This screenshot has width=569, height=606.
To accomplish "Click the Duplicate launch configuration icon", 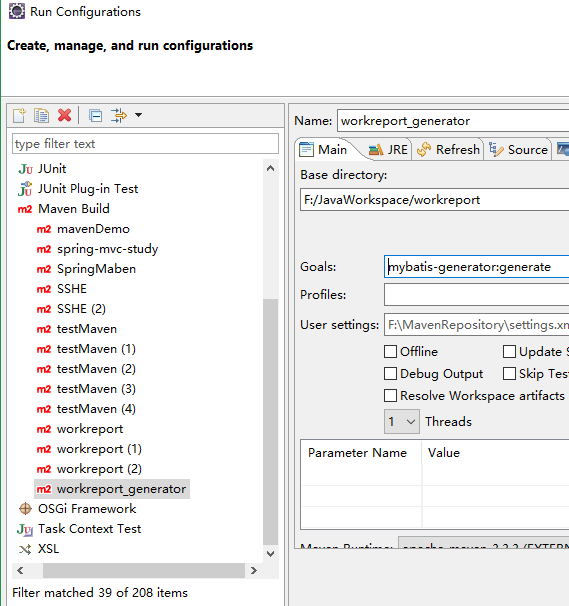I will tap(41, 116).
